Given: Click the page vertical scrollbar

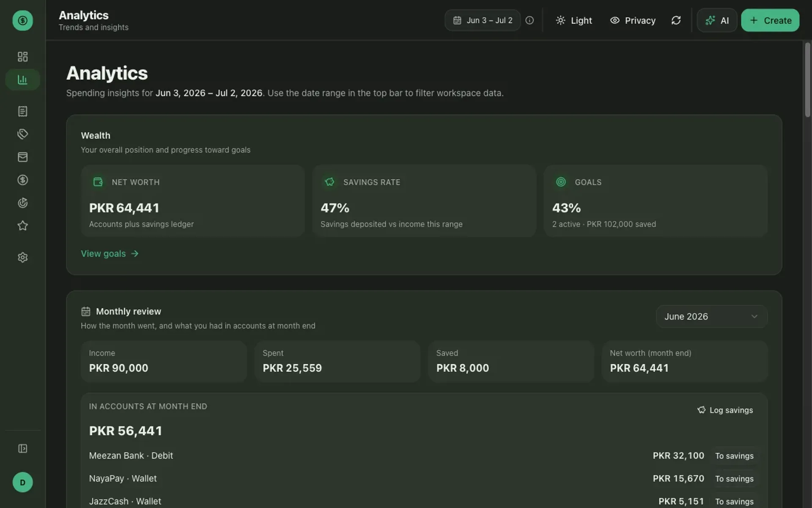Looking at the screenshot, I should [807, 80].
